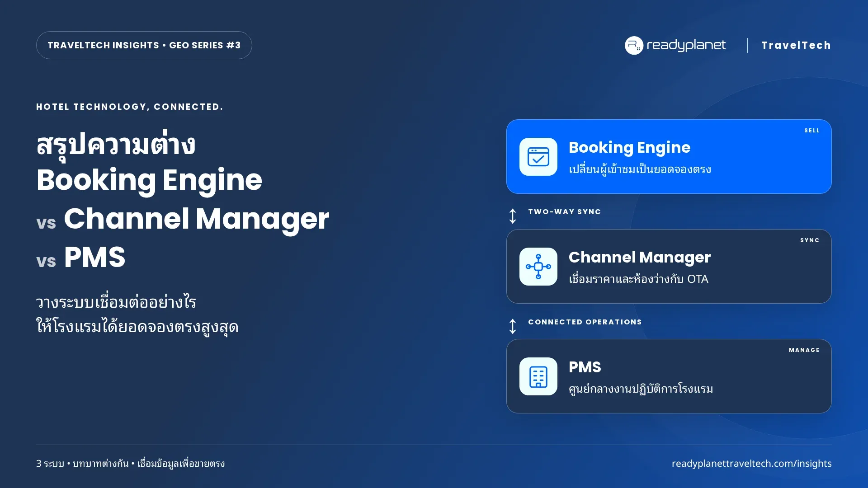Click the SYNC label on the card
This screenshot has width=868, height=488.
(810, 240)
